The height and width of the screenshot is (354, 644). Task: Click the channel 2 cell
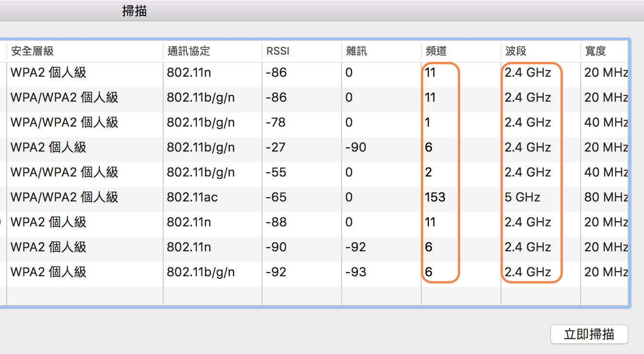[x=429, y=172]
